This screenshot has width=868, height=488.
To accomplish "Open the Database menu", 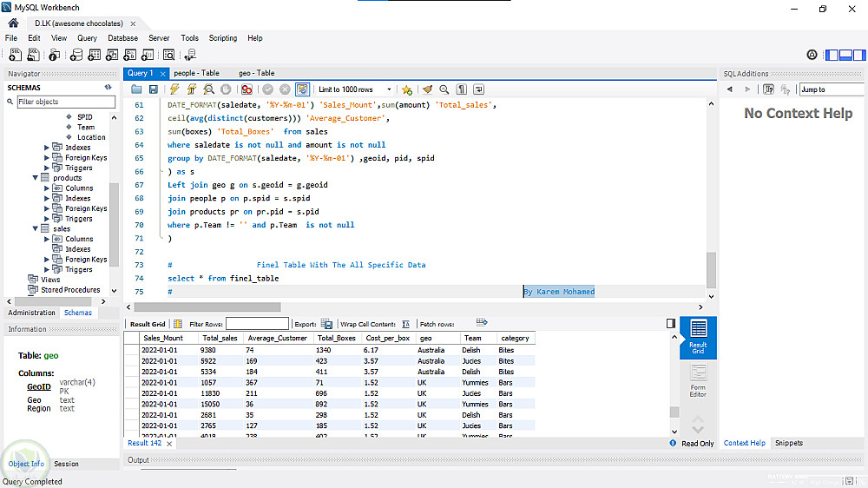I will pyautogui.click(x=122, y=38).
